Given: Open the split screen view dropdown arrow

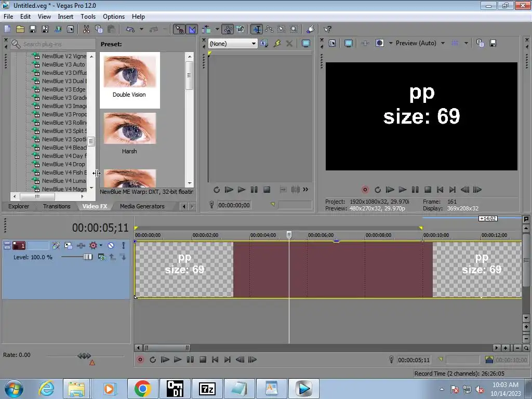Looking at the screenshot, I should (x=390, y=43).
